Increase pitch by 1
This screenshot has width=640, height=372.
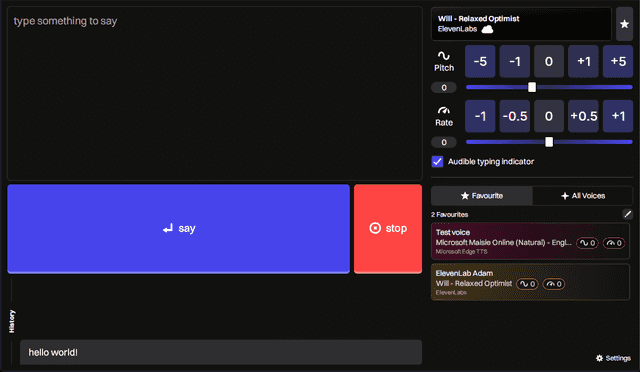[x=583, y=61]
